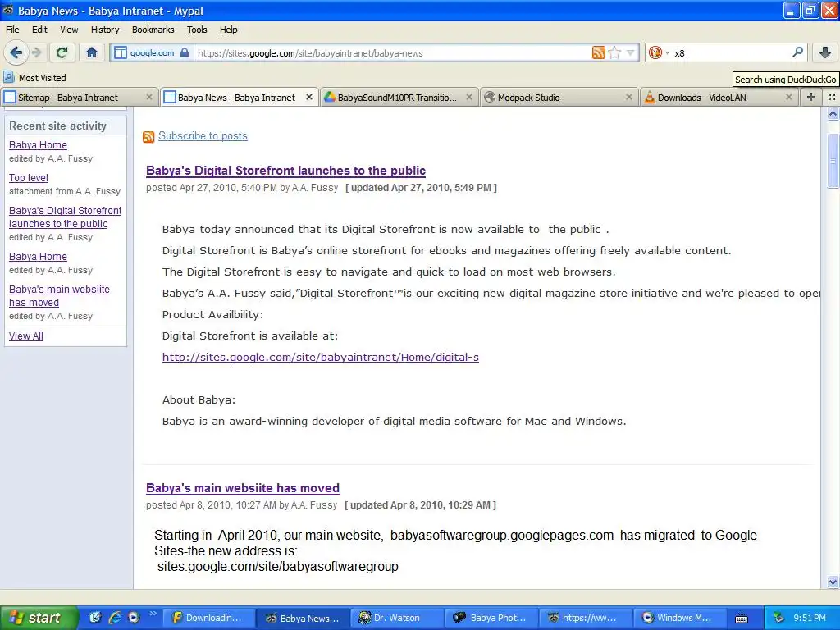The width and height of the screenshot is (840, 630).
Task: Switch to Windows M... taskbar window
Action: coord(680,618)
